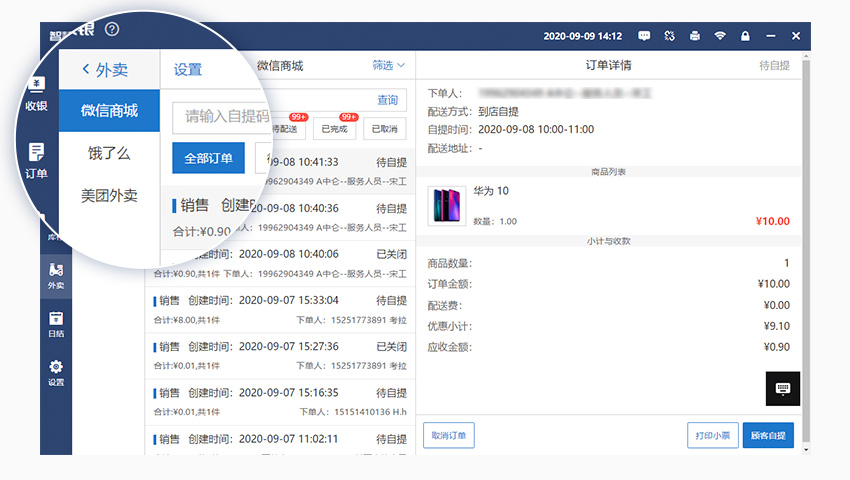Click the WiFi network status icon
850x480 pixels.
tap(720, 36)
